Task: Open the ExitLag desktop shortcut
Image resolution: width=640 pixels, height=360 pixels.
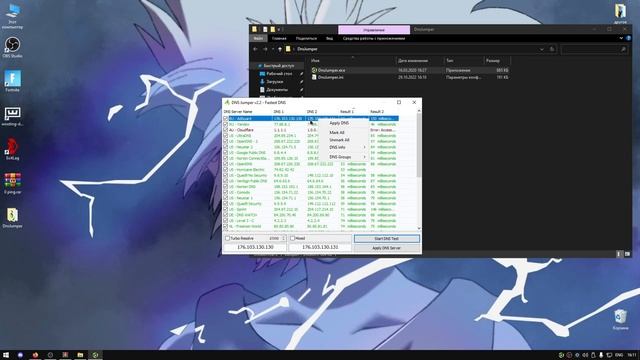Action: point(12,148)
